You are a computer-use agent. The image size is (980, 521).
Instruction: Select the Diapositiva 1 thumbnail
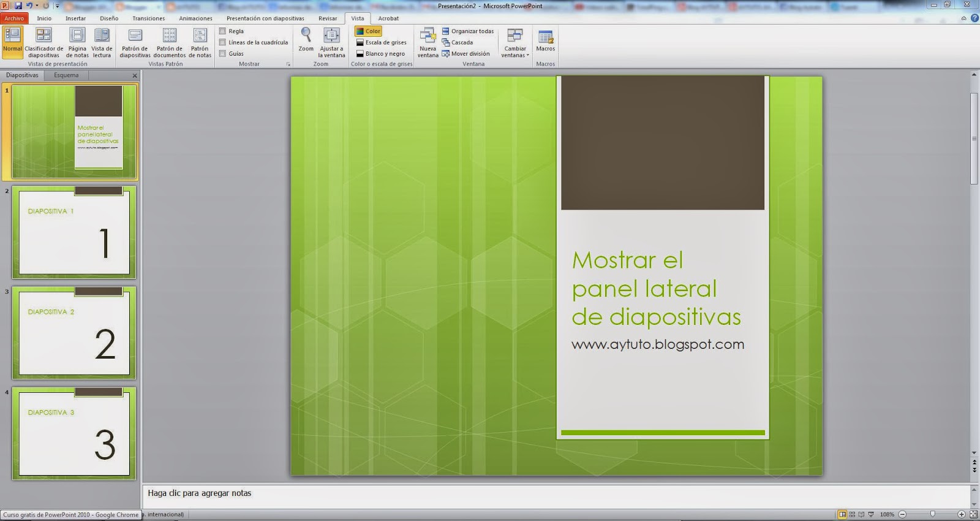coord(74,232)
